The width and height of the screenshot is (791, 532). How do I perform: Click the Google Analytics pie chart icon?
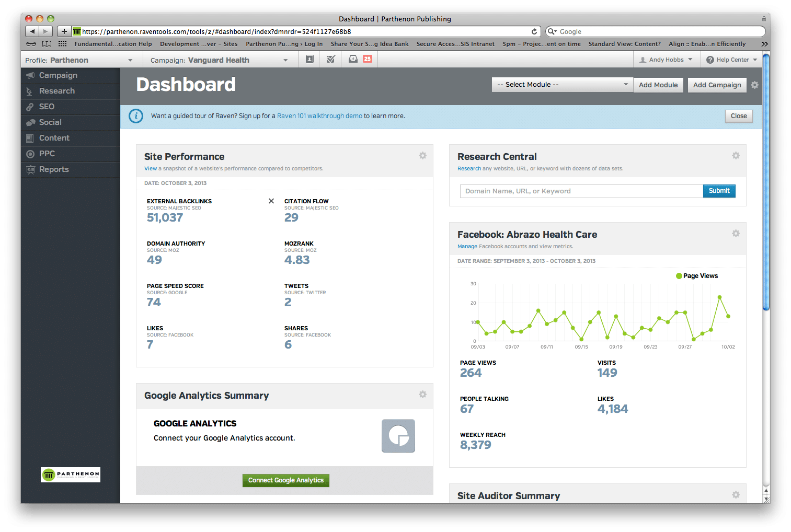coord(398,436)
